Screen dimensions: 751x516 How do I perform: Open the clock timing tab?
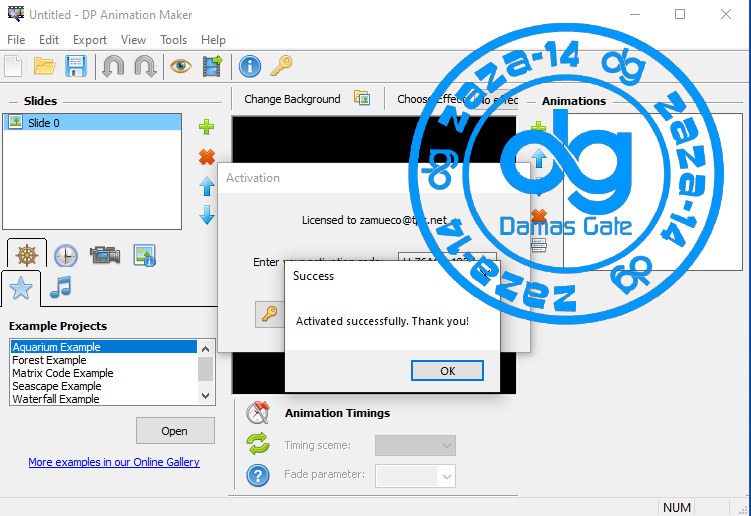point(66,255)
